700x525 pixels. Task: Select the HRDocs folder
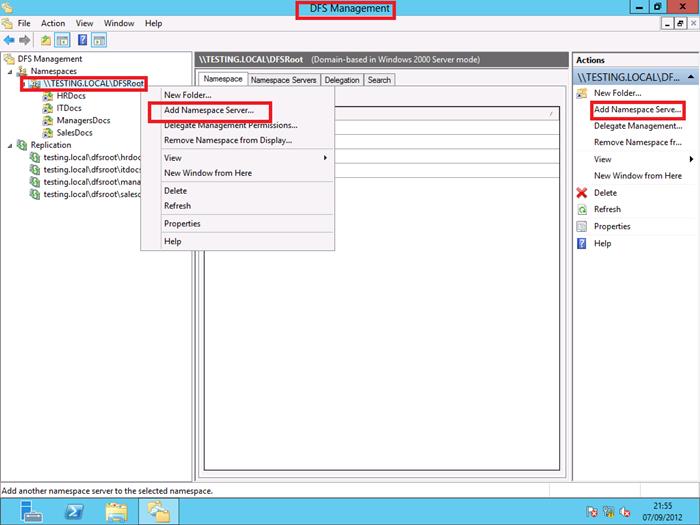pos(71,96)
